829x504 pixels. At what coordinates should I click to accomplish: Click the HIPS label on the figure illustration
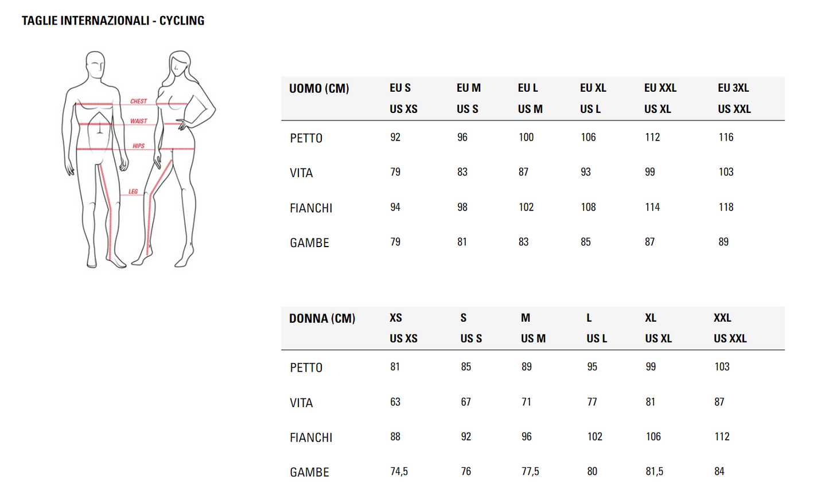[x=138, y=146]
